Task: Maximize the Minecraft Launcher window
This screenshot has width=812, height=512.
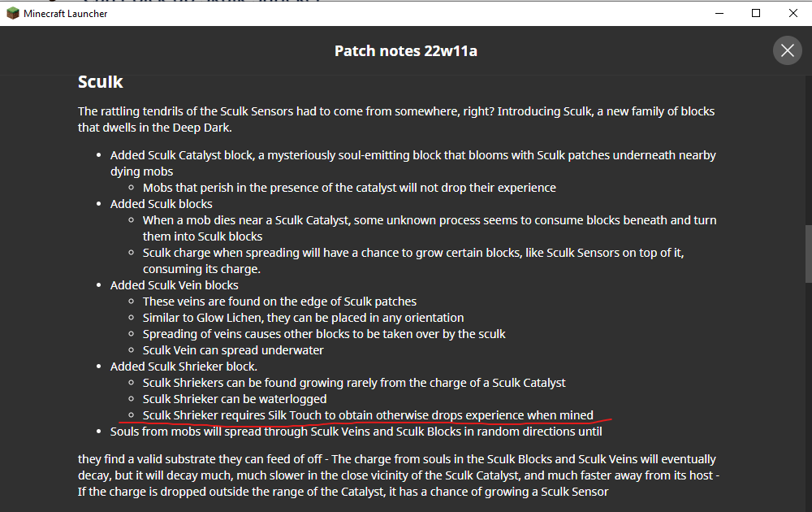Action: [x=756, y=13]
